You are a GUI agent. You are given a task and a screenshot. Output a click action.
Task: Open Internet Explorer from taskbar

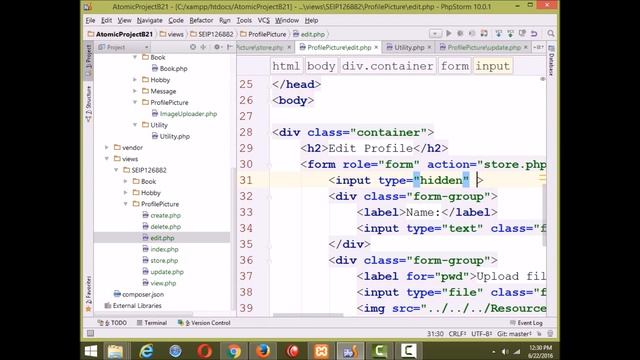(146, 351)
